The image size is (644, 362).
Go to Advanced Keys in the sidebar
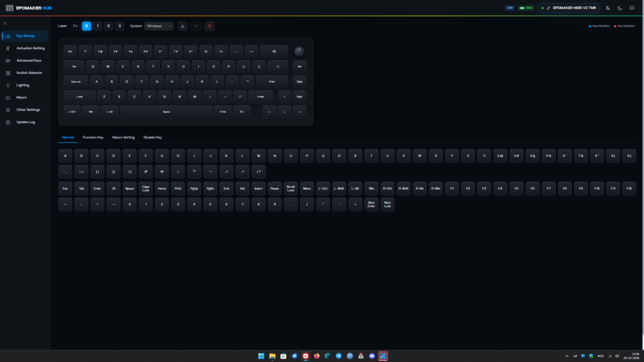25,60
